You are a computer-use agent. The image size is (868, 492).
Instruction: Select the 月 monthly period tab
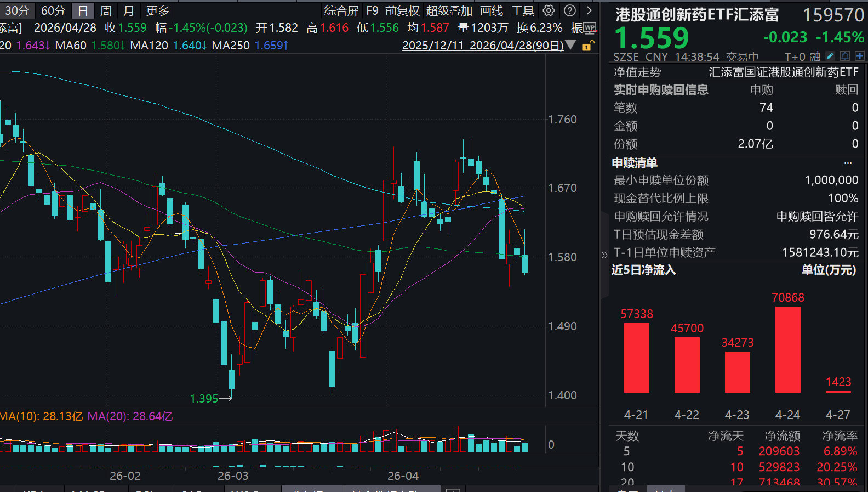[129, 10]
